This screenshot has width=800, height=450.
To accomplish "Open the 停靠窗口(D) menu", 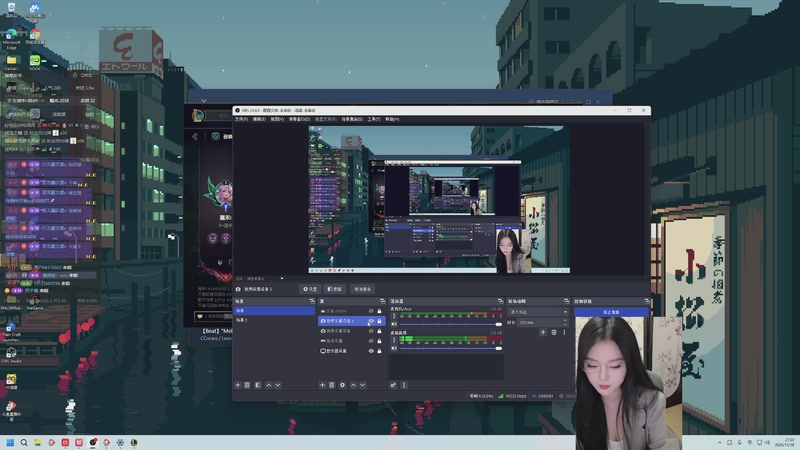I will point(299,119).
